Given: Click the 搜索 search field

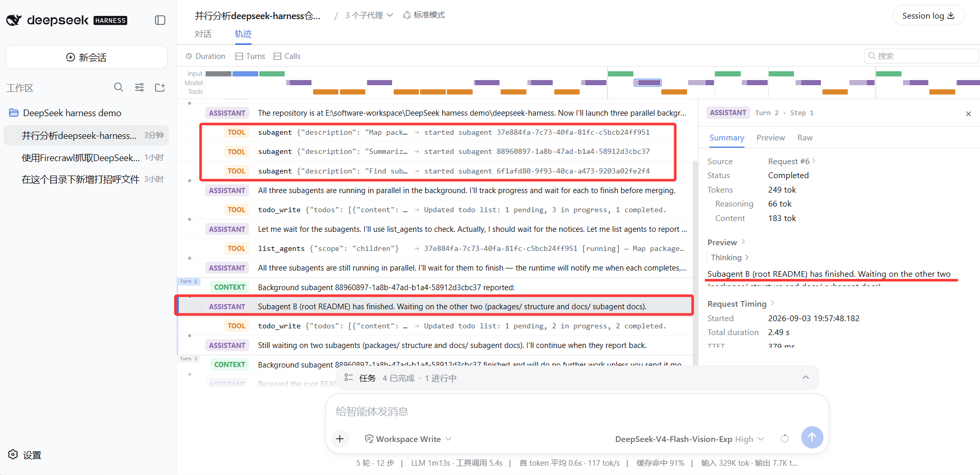Looking at the screenshot, I should click(x=922, y=56).
